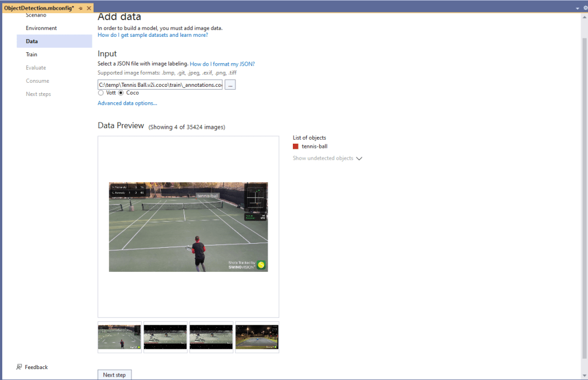Close the ObjectDetection.mbconfig tab
Image resolution: width=588 pixels, height=380 pixels.
tap(89, 8)
